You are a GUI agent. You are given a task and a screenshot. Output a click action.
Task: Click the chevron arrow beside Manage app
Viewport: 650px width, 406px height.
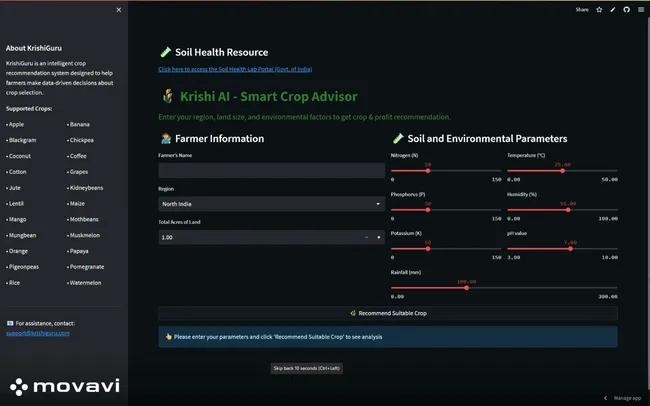[x=605, y=398]
